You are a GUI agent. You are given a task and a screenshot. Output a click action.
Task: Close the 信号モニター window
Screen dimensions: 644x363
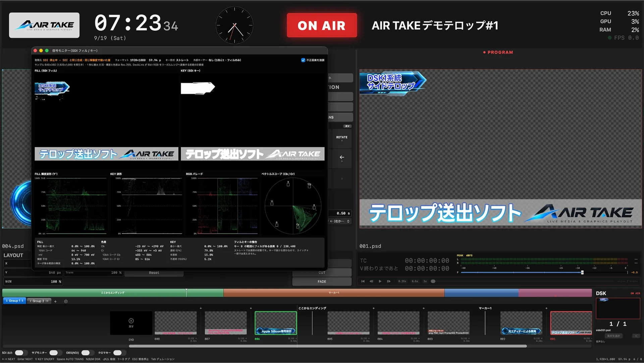[35, 50]
